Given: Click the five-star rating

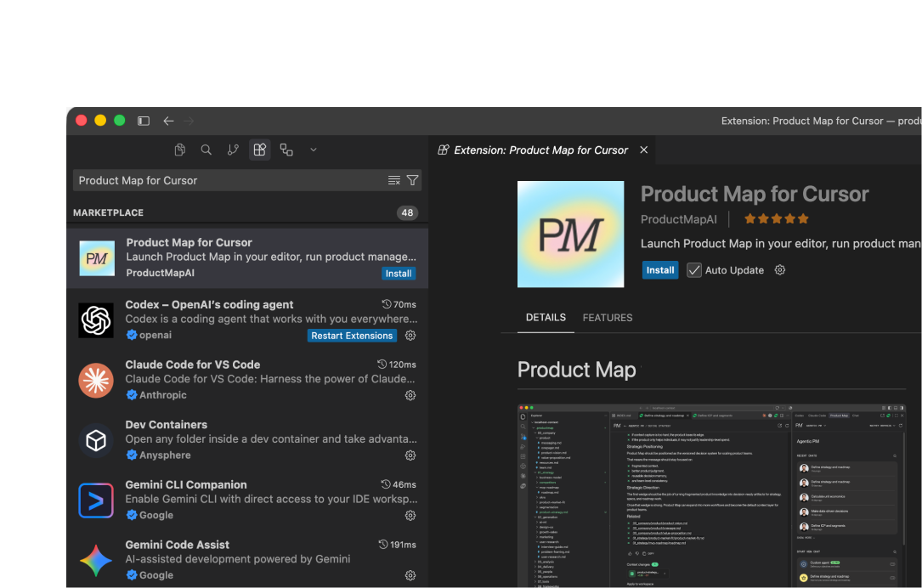Looking at the screenshot, I should point(776,219).
